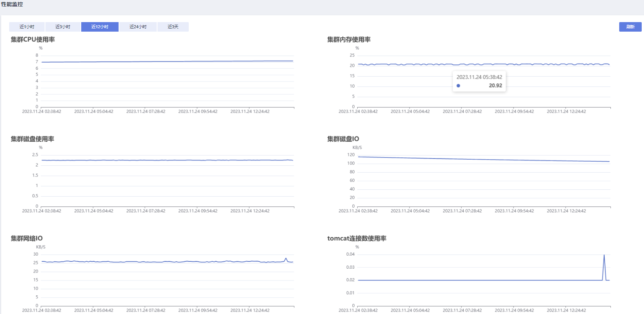Click the 120 y-axis label on disk IO chart
644x314 pixels.
(x=351, y=155)
